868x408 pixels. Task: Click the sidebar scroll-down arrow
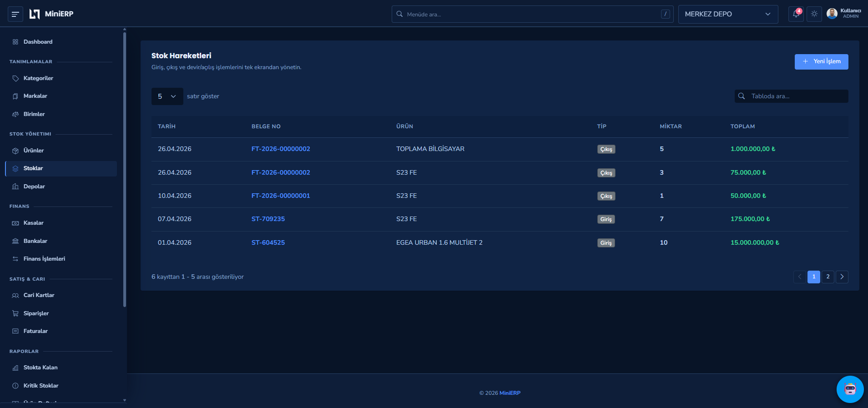pos(125,400)
